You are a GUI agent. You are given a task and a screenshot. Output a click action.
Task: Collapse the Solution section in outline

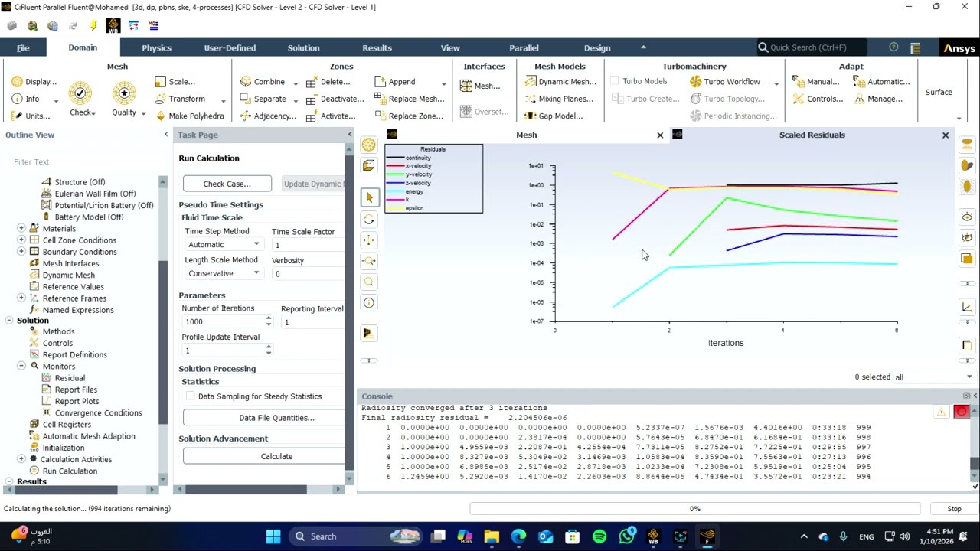[x=8, y=321]
